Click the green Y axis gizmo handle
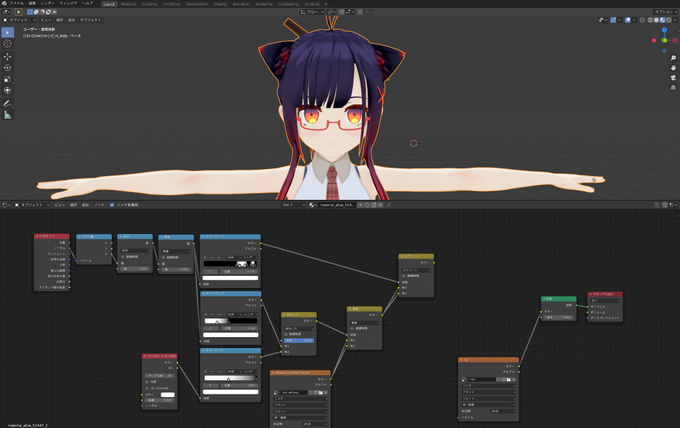Viewport: 680px width, 428px height. click(664, 40)
